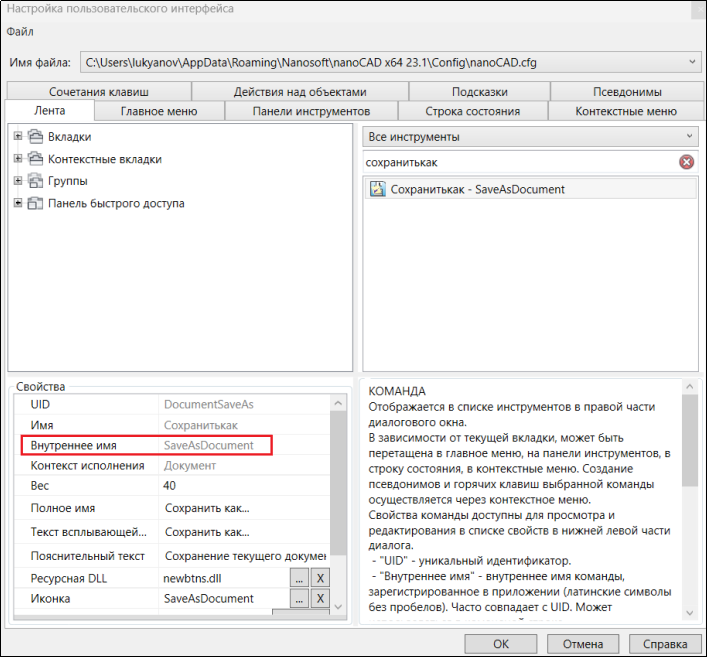Image resolution: width=708 pixels, height=657 pixels.
Task: Select the Группы tree item
Action: (68, 181)
